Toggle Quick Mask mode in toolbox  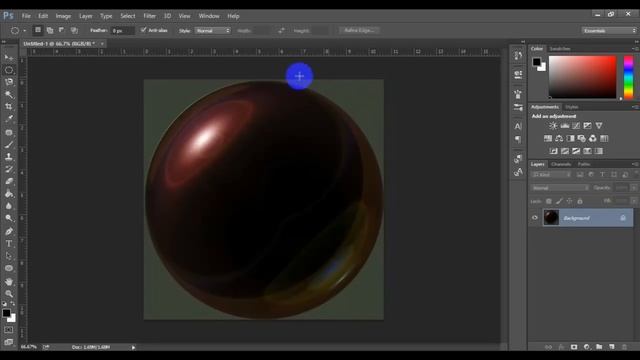pos(9,330)
